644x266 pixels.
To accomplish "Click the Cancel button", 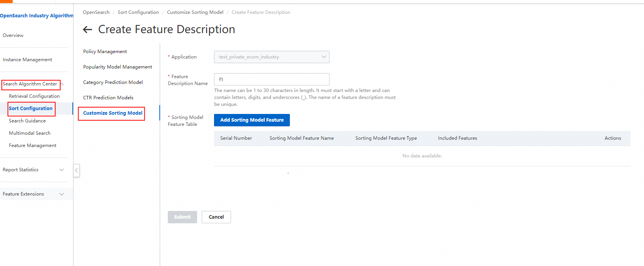I will (x=216, y=217).
